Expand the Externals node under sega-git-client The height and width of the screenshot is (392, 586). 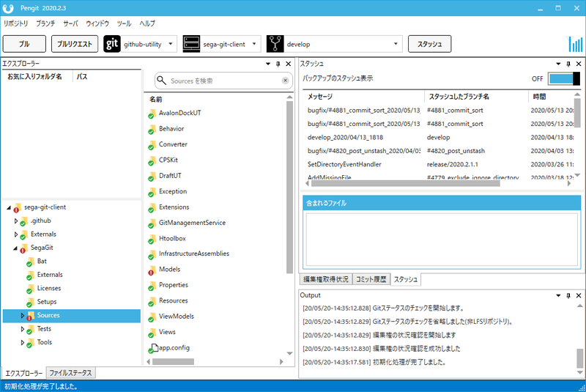pos(16,234)
